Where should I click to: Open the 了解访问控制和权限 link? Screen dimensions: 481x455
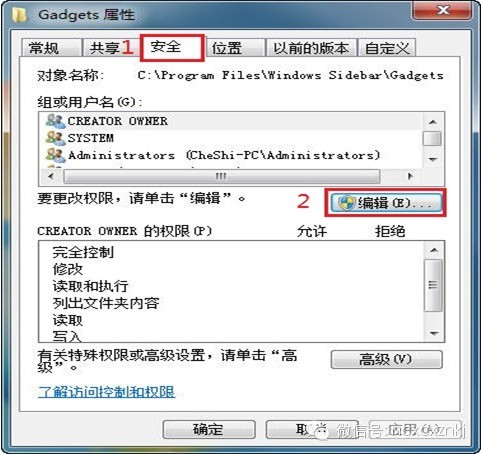coord(107,392)
